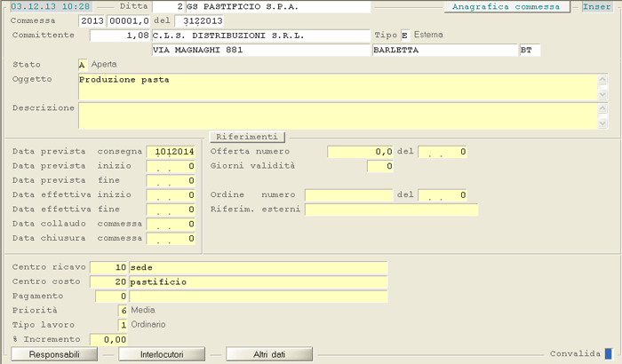Click the Offerta del date field

point(443,152)
